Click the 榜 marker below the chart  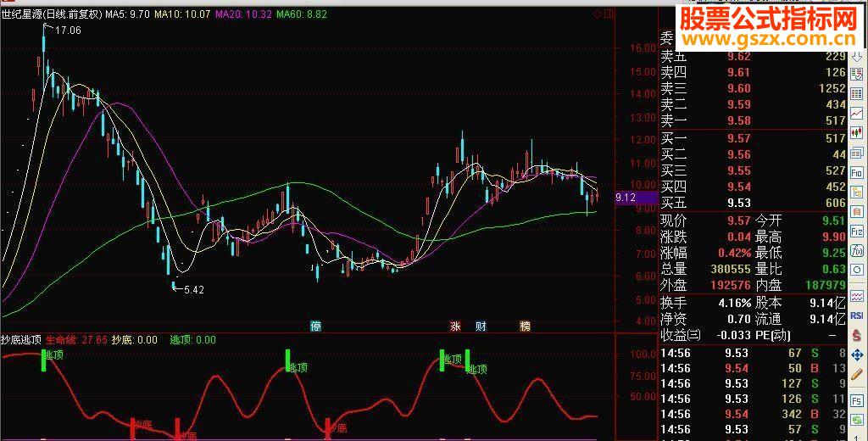click(x=525, y=326)
